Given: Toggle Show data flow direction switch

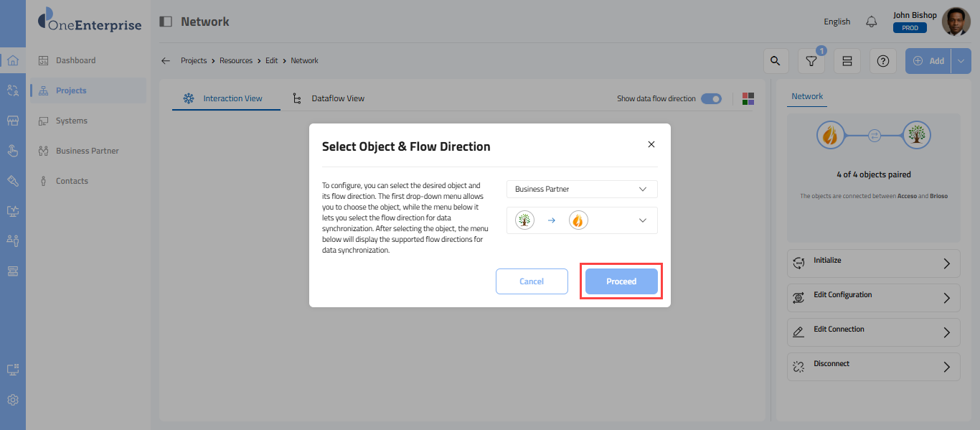Looking at the screenshot, I should (x=711, y=98).
